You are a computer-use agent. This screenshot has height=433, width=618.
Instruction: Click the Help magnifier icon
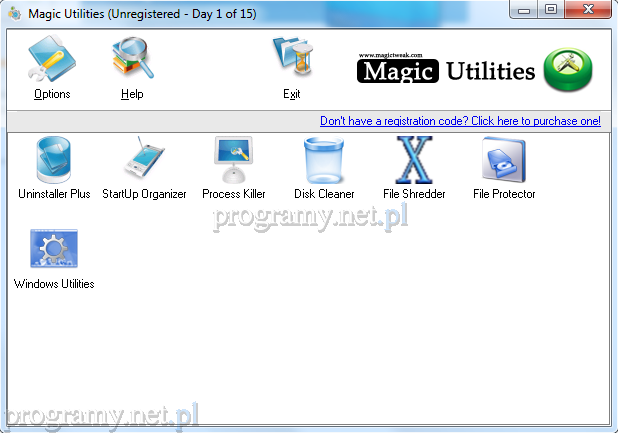132,59
